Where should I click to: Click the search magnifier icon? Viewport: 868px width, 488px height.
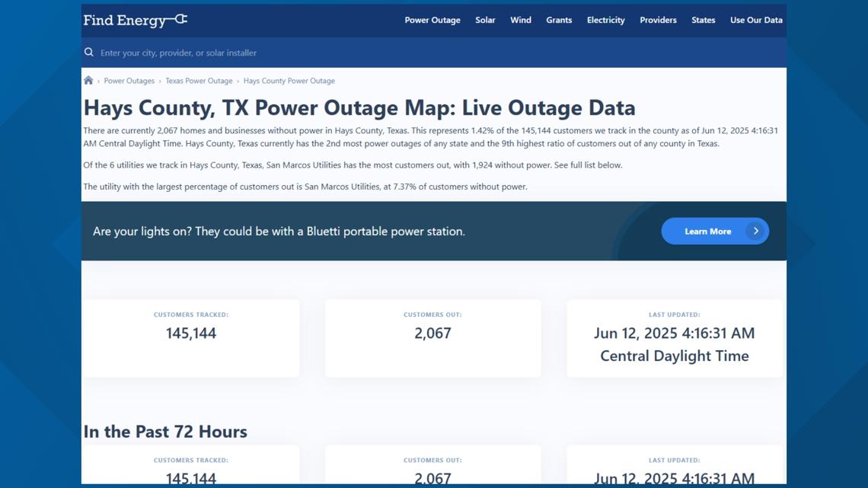coord(88,52)
